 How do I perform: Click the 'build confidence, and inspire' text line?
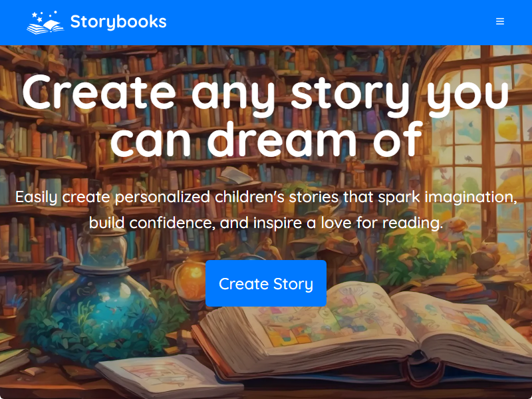click(x=266, y=223)
